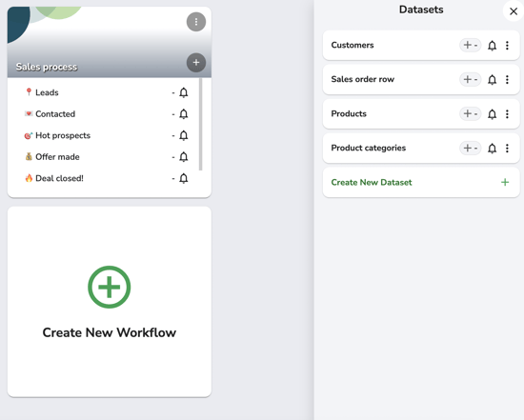Click the Offer made notification bell
This screenshot has height=420, width=524.
click(184, 157)
